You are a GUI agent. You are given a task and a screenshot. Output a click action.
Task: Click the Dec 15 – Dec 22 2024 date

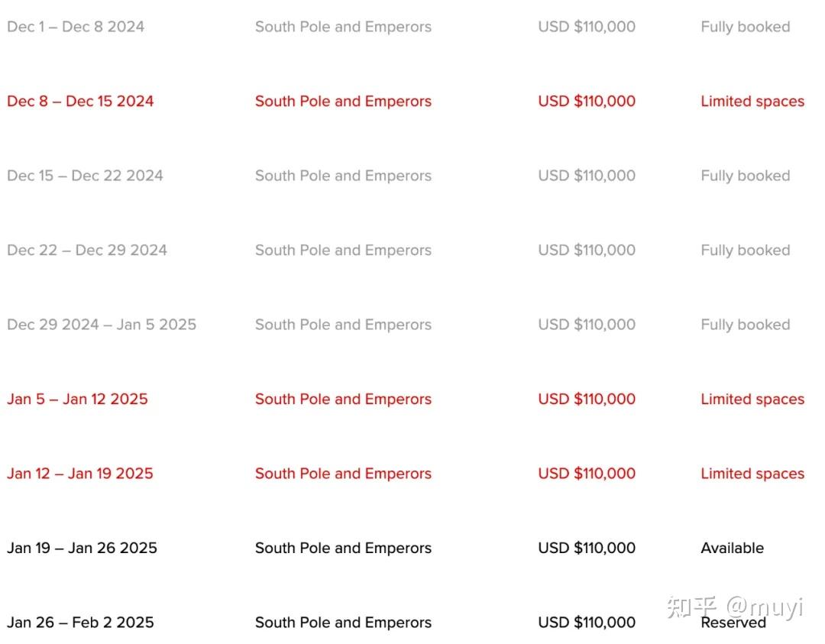coord(86,176)
